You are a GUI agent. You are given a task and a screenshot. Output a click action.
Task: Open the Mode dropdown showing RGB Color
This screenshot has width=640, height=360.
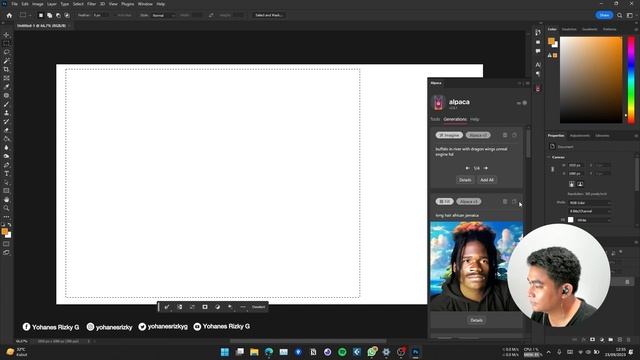(x=590, y=202)
